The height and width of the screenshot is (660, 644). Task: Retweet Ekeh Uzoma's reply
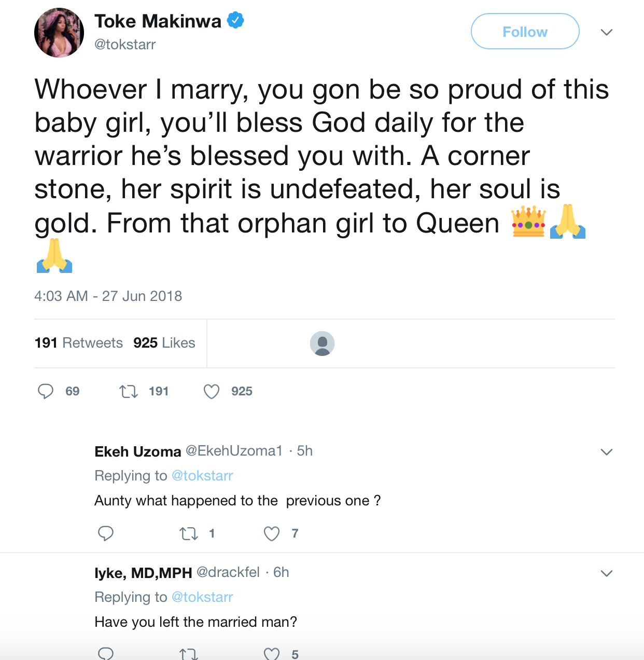point(188,533)
